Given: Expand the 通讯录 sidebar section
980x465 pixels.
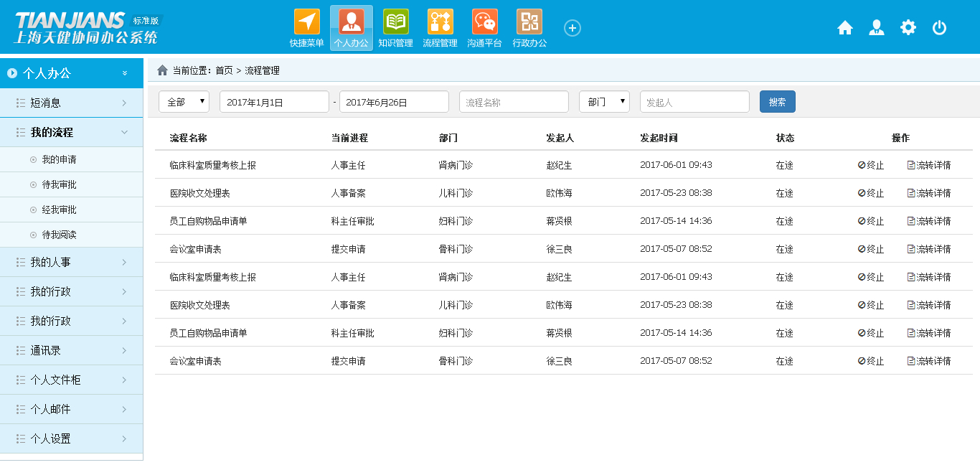Looking at the screenshot, I should 72,350.
